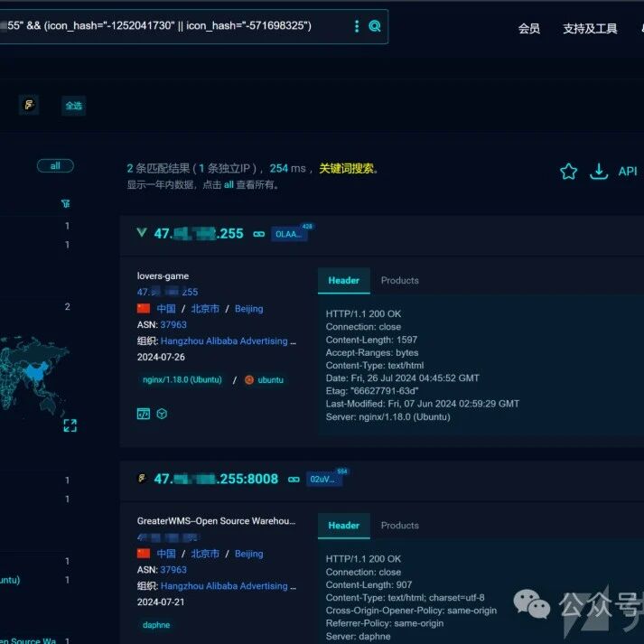Open the 会员 menu
644x644 pixels.
(x=529, y=28)
